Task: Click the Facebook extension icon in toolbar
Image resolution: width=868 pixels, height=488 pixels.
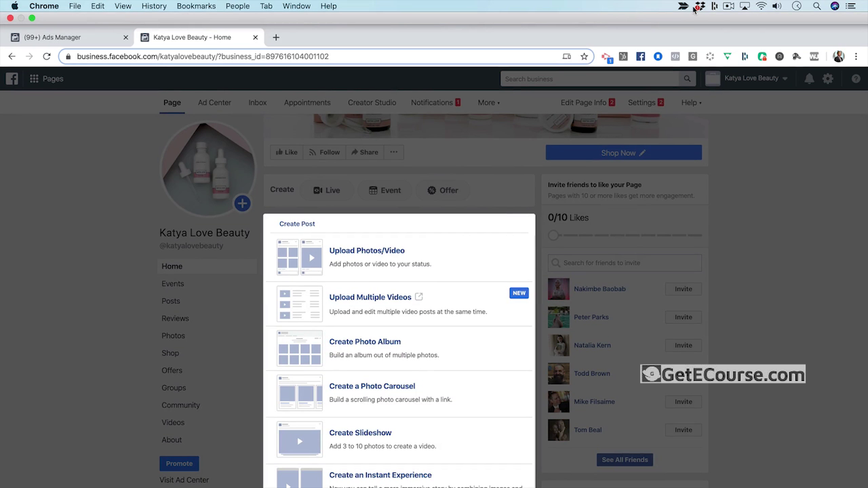Action: pos(640,56)
